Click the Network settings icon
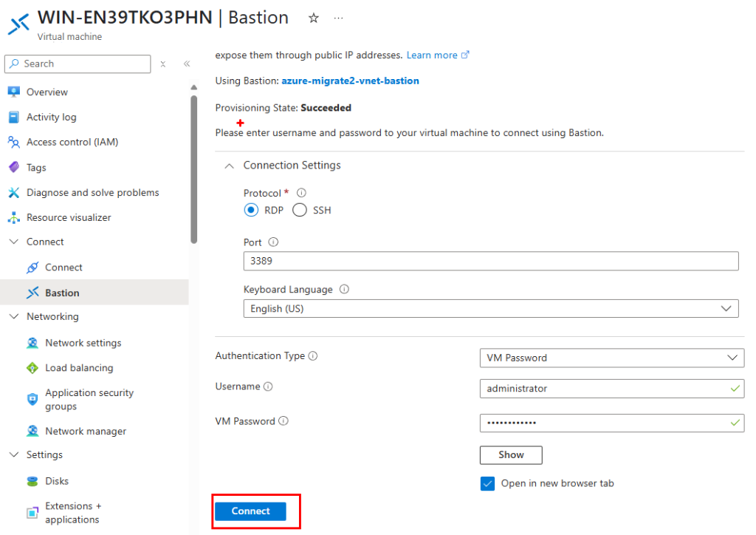 tap(32, 343)
